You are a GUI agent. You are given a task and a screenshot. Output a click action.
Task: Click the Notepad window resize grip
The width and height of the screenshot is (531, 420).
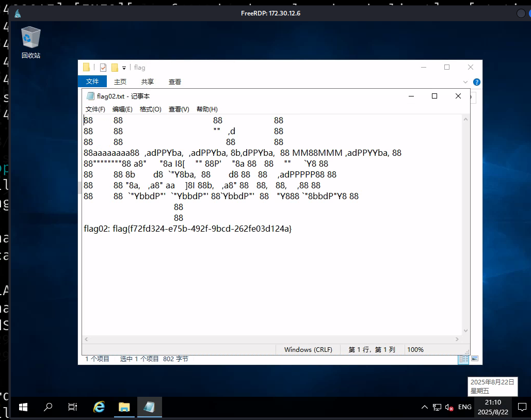467,352
